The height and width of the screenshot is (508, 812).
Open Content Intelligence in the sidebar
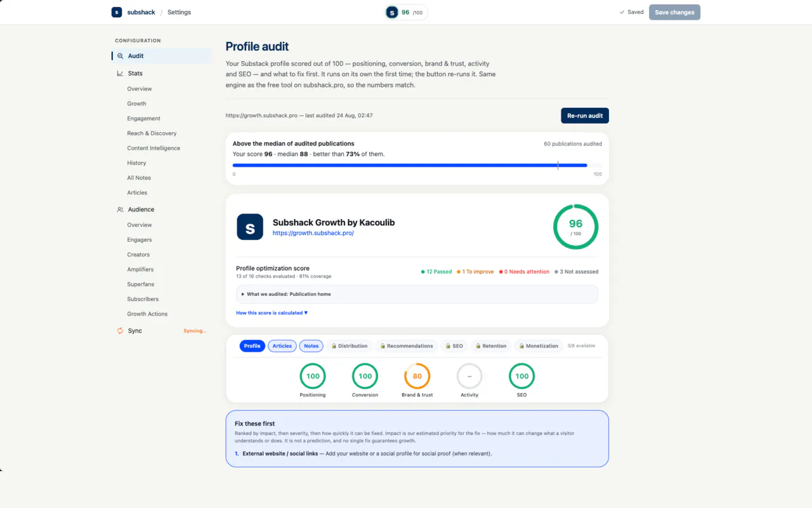[x=154, y=148]
